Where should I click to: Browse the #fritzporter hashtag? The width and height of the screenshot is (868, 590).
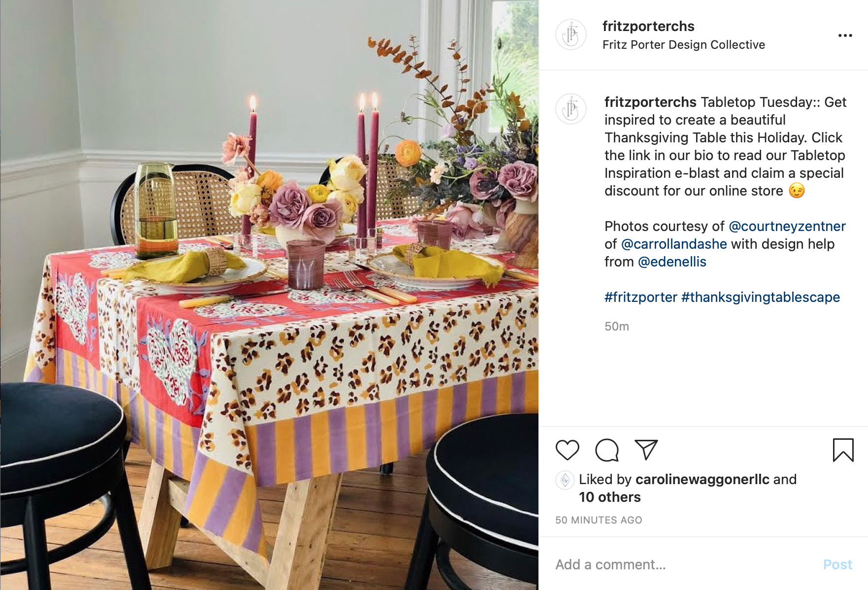[x=641, y=297]
